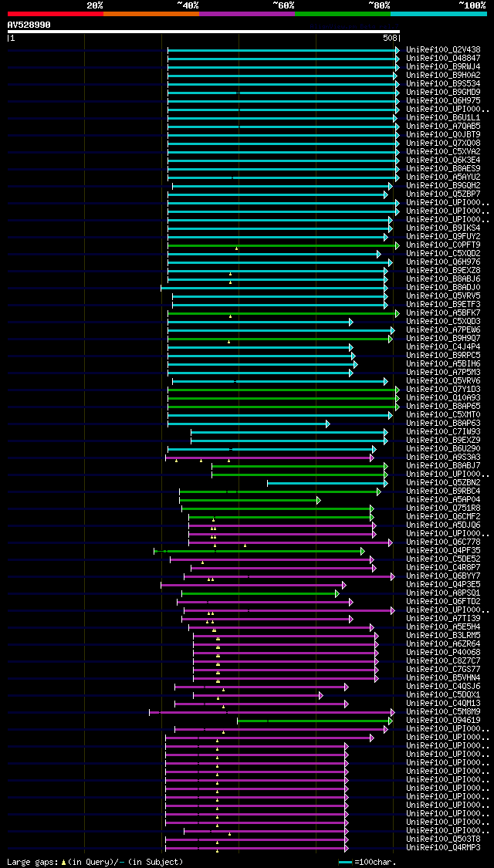Image resolution: width=494 pixels, height=868 pixels.
Task: Open hit UniRef100_B9GMD9
Action: (x=443, y=92)
